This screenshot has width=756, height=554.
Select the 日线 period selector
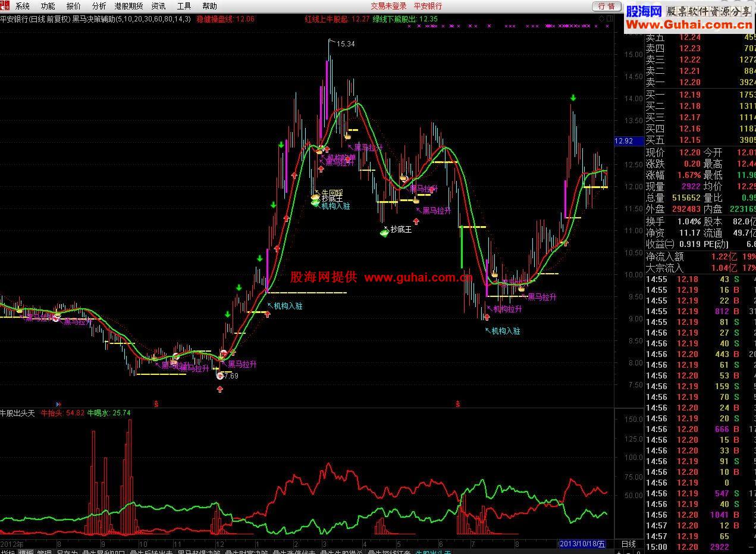tap(629, 544)
